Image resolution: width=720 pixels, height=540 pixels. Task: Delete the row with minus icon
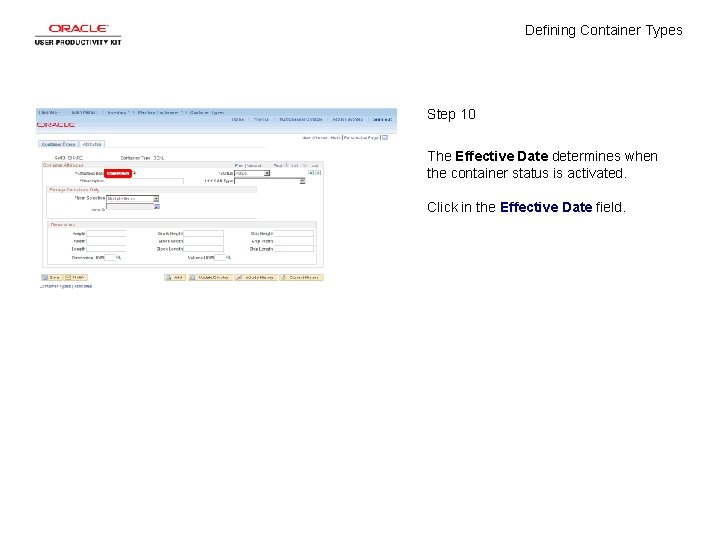318,173
